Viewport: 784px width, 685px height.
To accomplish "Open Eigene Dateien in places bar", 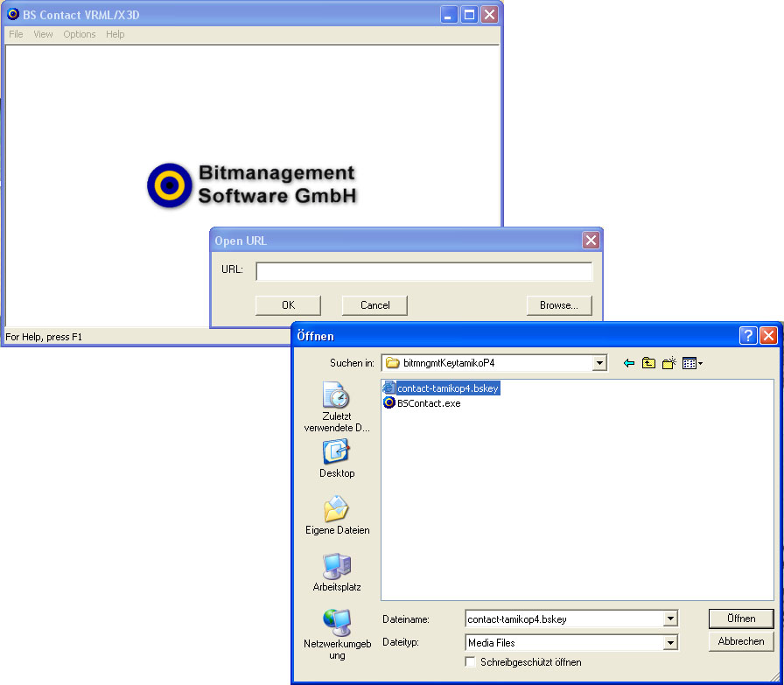I will coord(337,515).
